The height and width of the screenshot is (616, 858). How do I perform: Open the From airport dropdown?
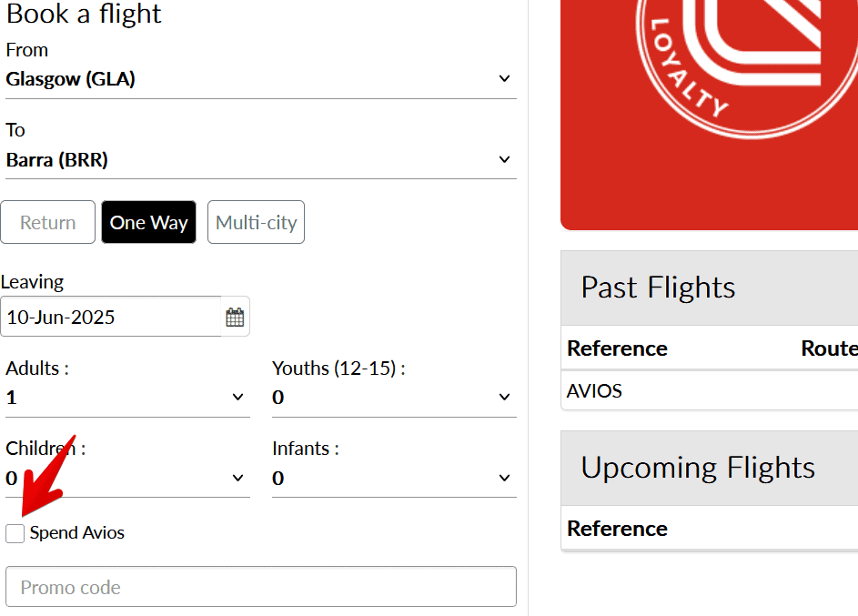(x=260, y=79)
